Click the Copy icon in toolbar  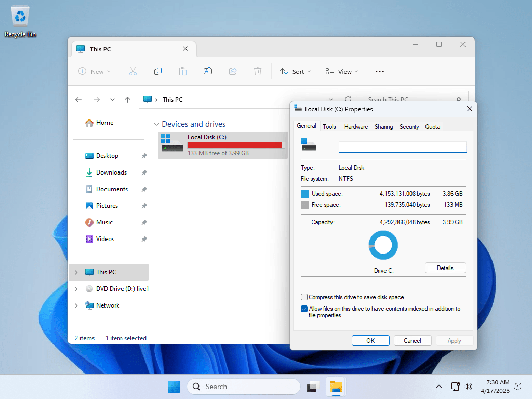click(158, 71)
